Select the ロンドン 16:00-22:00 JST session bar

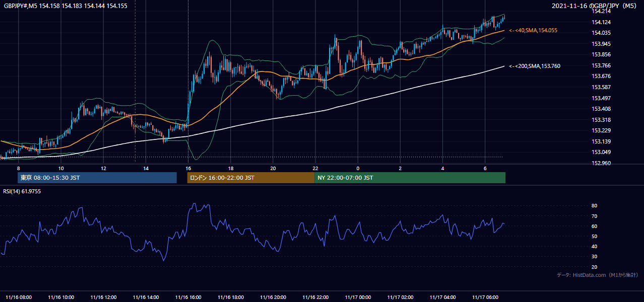pyautogui.click(x=250, y=178)
